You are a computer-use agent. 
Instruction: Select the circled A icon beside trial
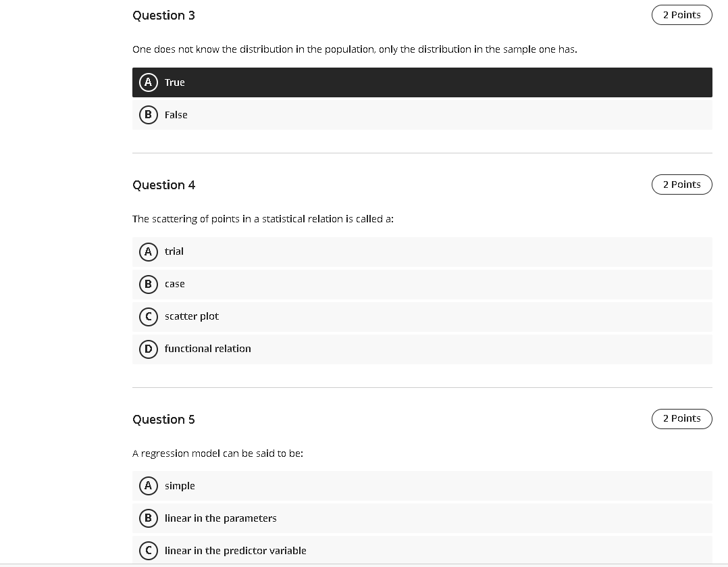149,251
